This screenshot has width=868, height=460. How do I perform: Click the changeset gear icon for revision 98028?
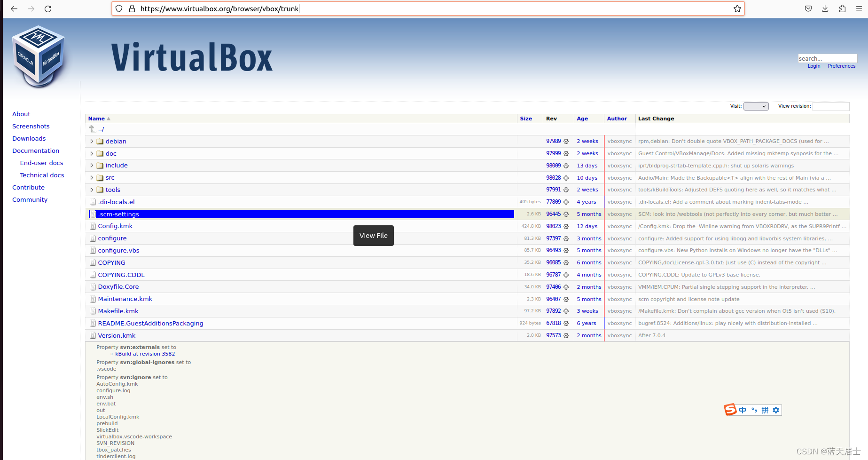pos(566,178)
